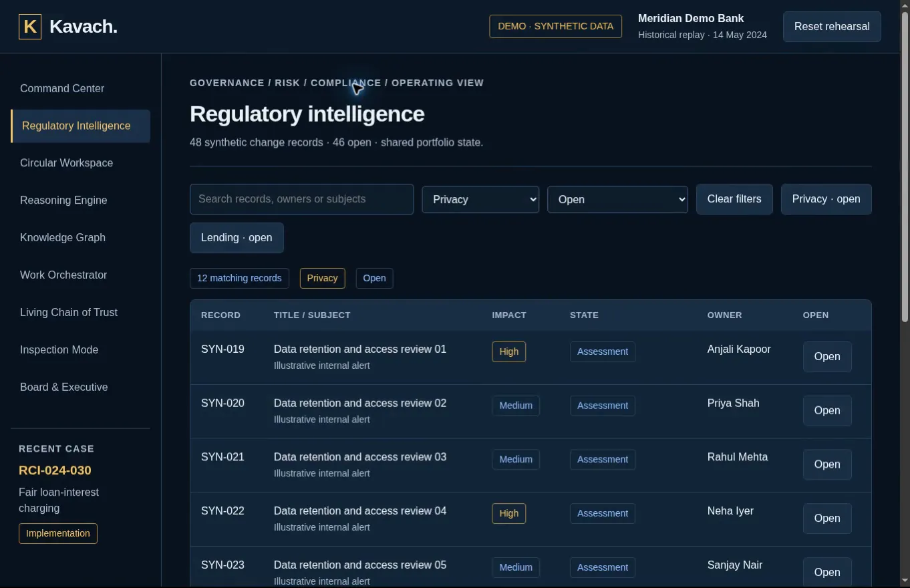
Task: Click owner Priya Shah
Action: tap(734, 403)
